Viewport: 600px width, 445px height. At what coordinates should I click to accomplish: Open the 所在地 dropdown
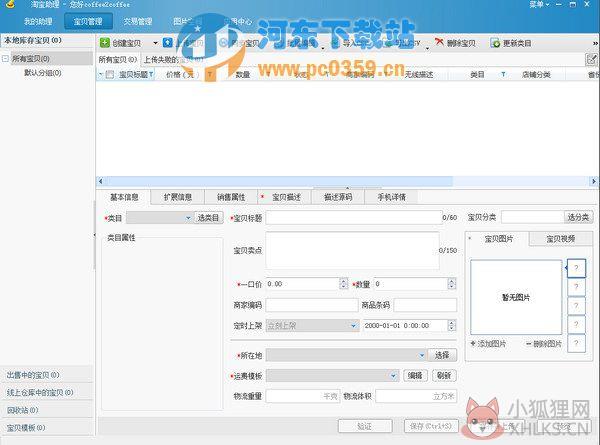point(346,355)
